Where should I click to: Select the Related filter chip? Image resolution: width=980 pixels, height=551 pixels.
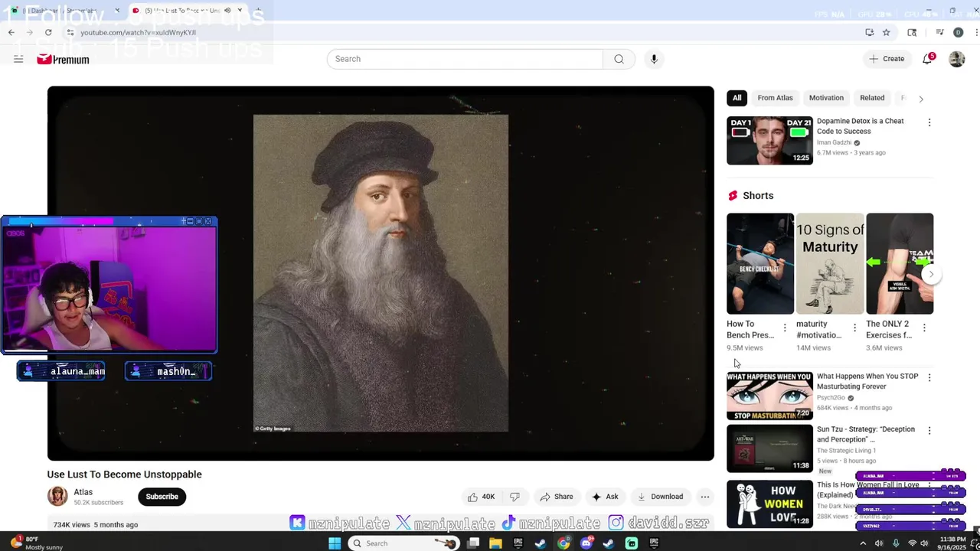pyautogui.click(x=872, y=98)
